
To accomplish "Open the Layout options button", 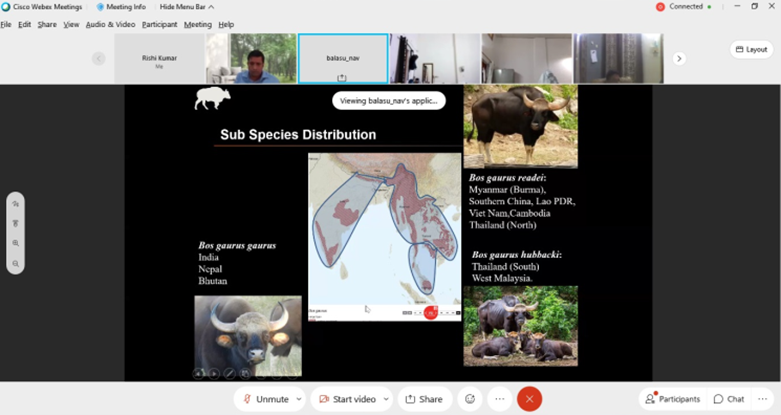I will click(x=750, y=49).
